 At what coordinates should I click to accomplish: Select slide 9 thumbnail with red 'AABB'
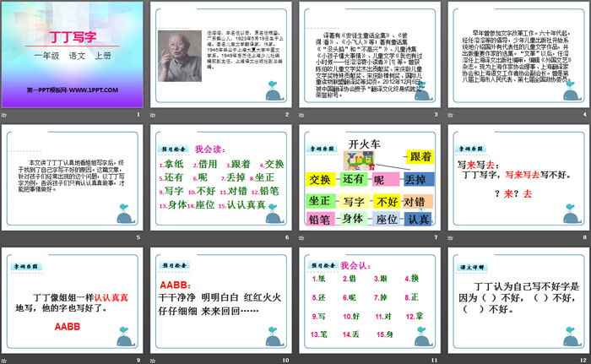73,301
